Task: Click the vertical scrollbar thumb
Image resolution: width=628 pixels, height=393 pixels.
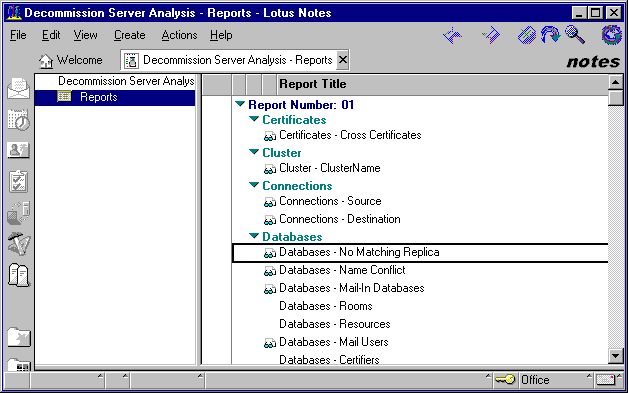Action: click(616, 98)
